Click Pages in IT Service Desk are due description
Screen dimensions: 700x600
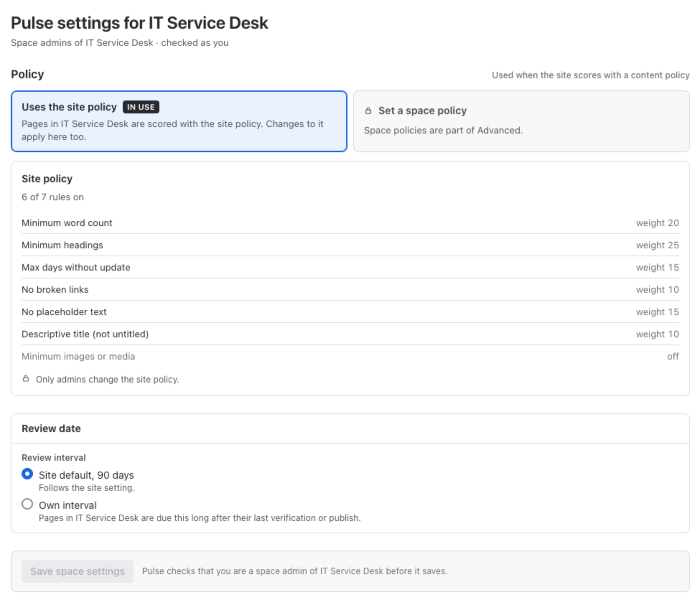(200, 518)
